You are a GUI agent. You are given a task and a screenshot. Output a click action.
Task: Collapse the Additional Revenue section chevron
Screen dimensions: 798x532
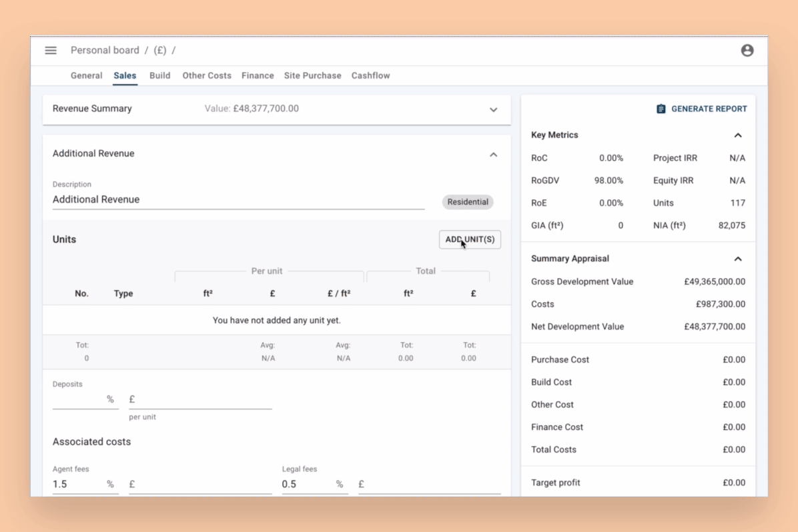click(493, 154)
